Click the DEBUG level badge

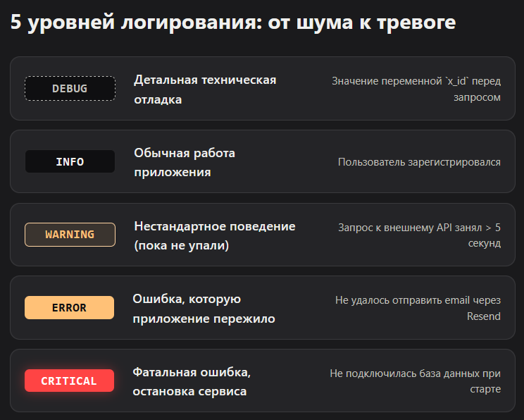[x=70, y=89]
